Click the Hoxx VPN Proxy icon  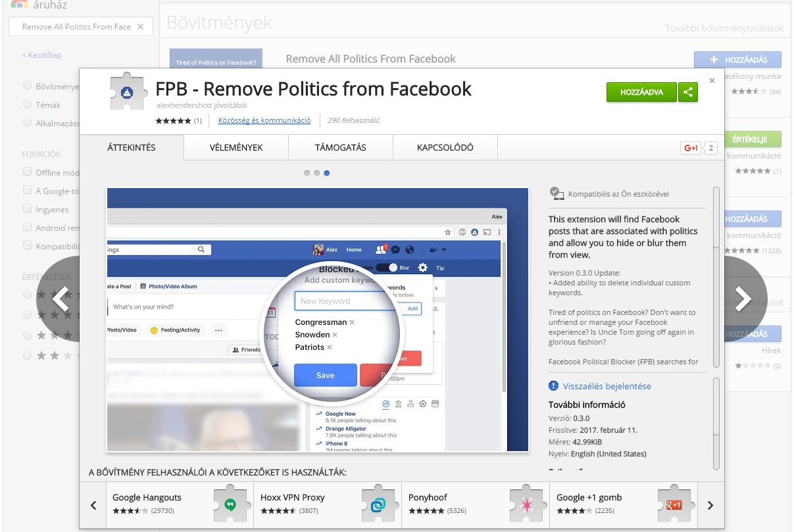378,505
